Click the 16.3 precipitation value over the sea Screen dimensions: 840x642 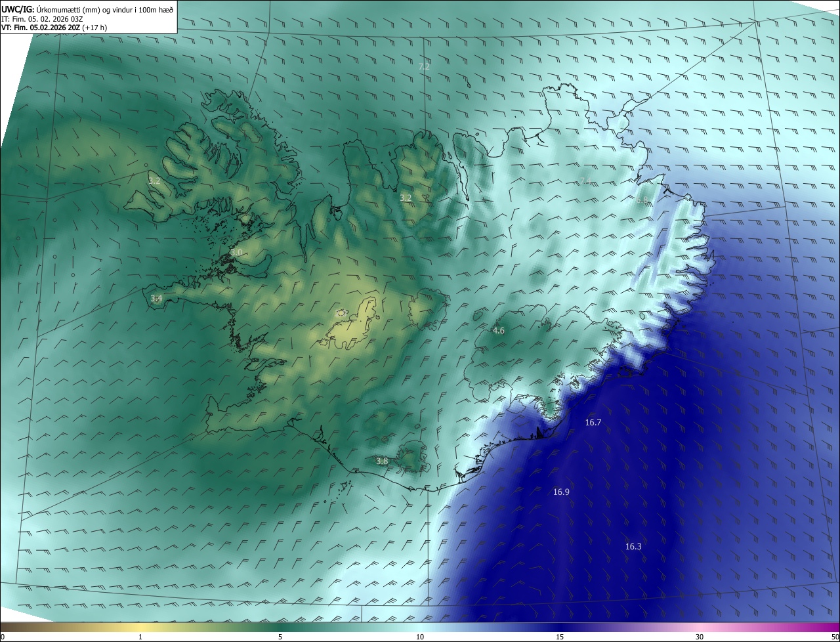(x=633, y=546)
